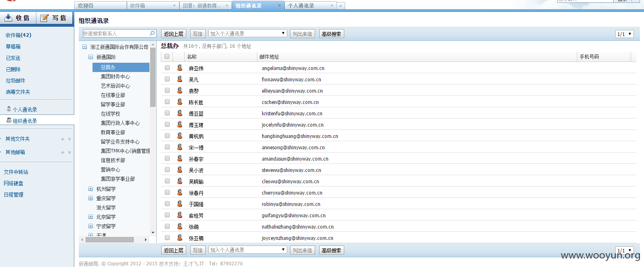Open 收件箱(42) link in sidebar
Viewport: 644px width, 267px height.
pyautogui.click(x=19, y=35)
